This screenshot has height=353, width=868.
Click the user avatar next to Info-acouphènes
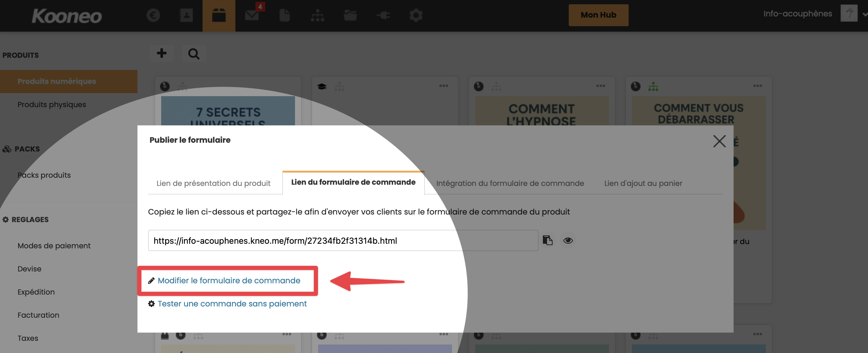(849, 13)
